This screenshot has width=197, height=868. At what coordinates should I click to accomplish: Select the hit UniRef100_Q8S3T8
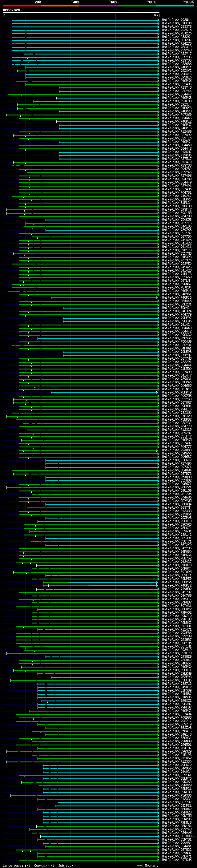(176, 26)
